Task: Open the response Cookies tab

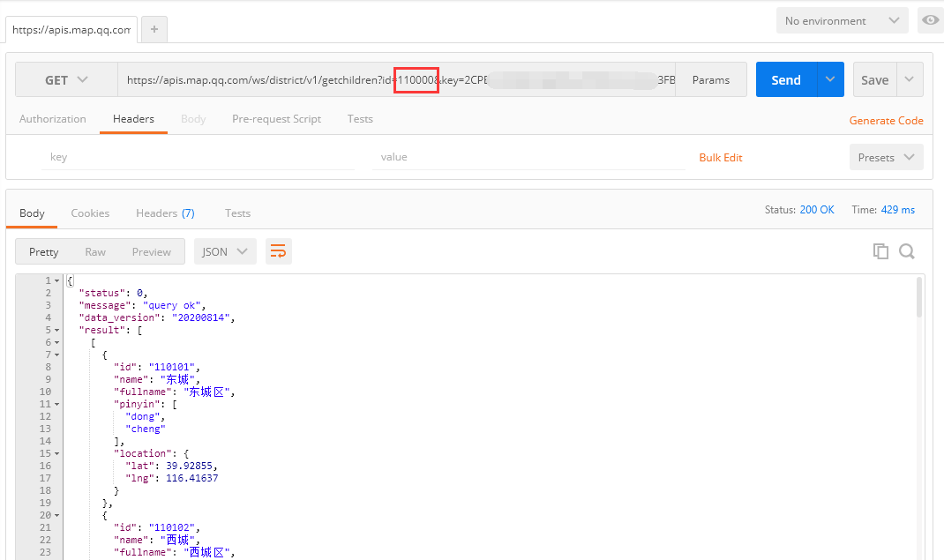Action: (90, 213)
